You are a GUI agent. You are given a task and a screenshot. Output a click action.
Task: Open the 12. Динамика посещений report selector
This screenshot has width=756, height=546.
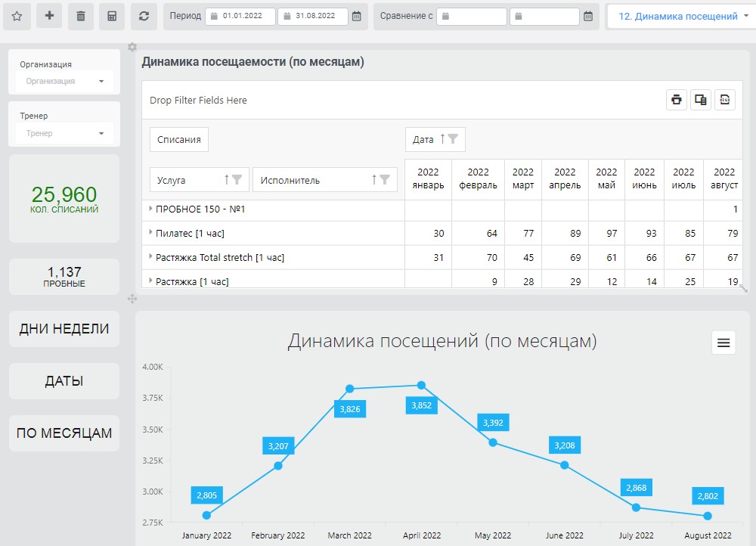[x=681, y=17]
